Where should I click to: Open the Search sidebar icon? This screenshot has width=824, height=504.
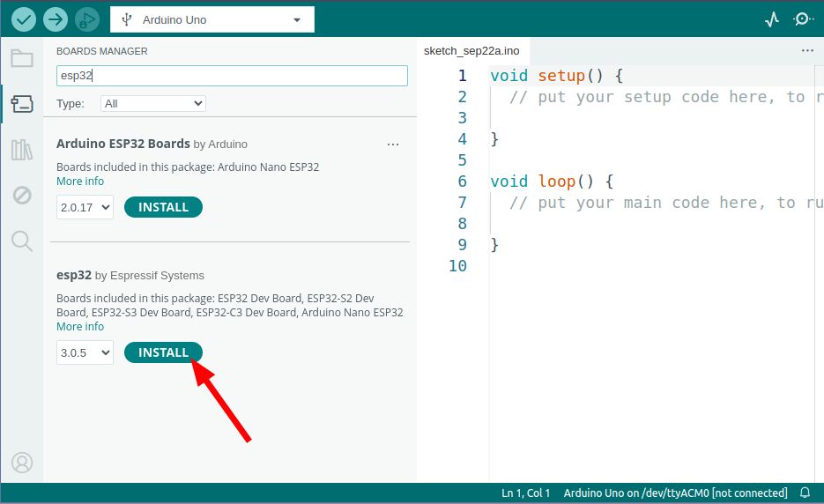22,241
